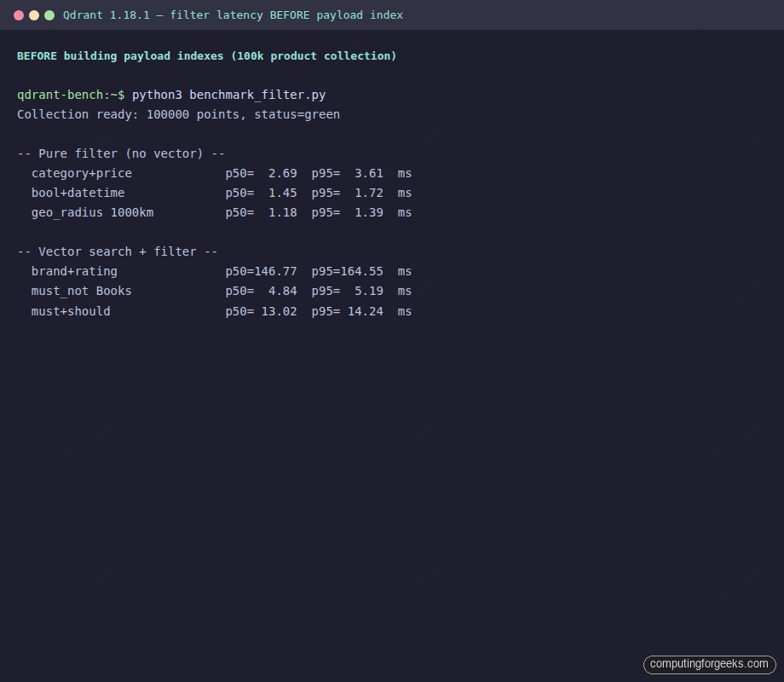The height and width of the screenshot is (682, 784).
Task: Click the geo_radius p50 value 1.18
Action: click(x=283, y=212)
